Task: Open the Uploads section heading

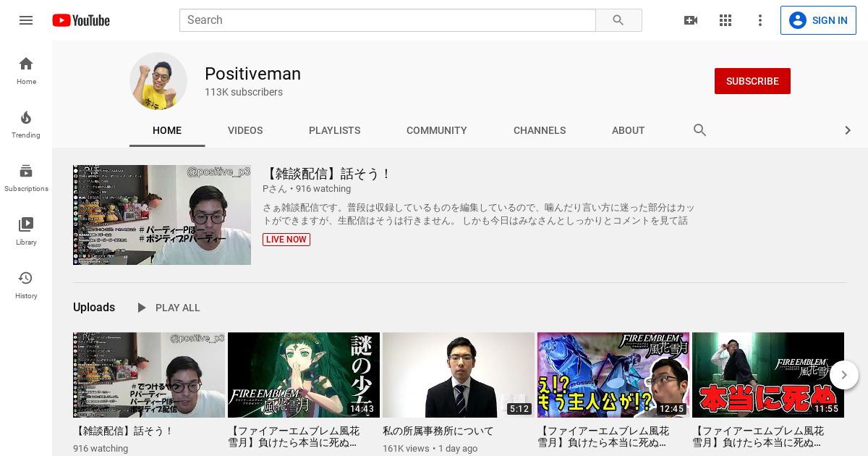Action: click(94, 308)
